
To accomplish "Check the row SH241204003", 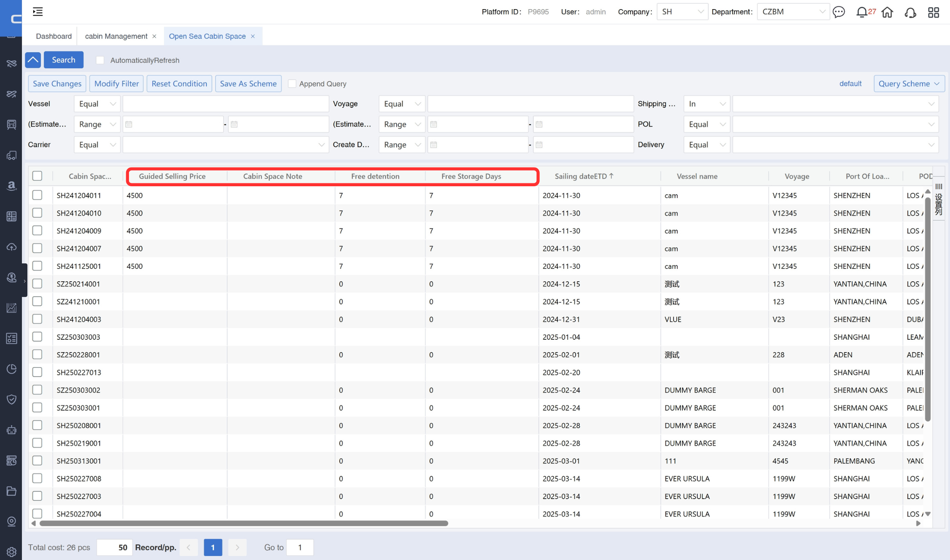I will pyautogui.click(x=37, y=319).
